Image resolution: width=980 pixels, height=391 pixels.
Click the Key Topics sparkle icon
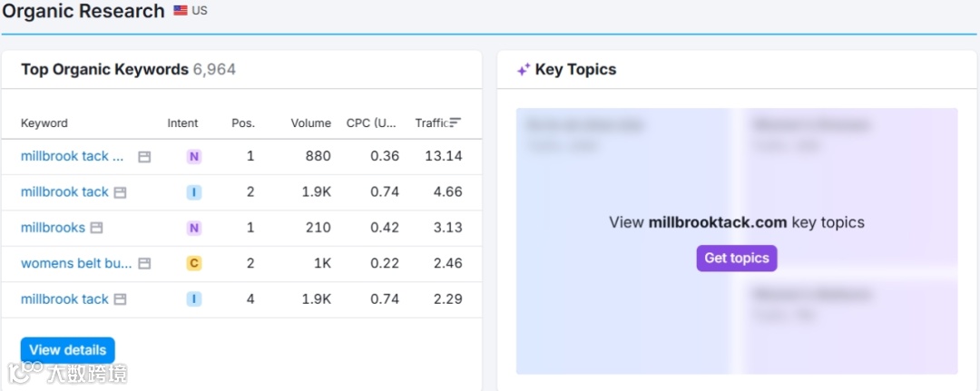[524, 69]
